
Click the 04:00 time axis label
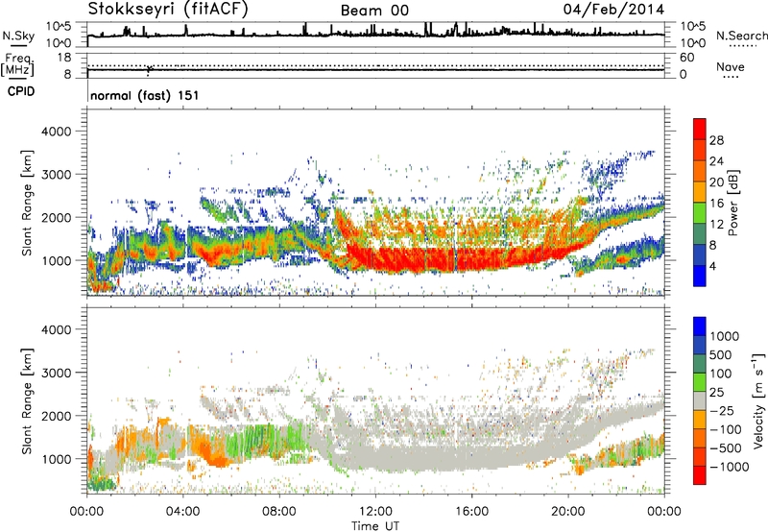[183, 512]
